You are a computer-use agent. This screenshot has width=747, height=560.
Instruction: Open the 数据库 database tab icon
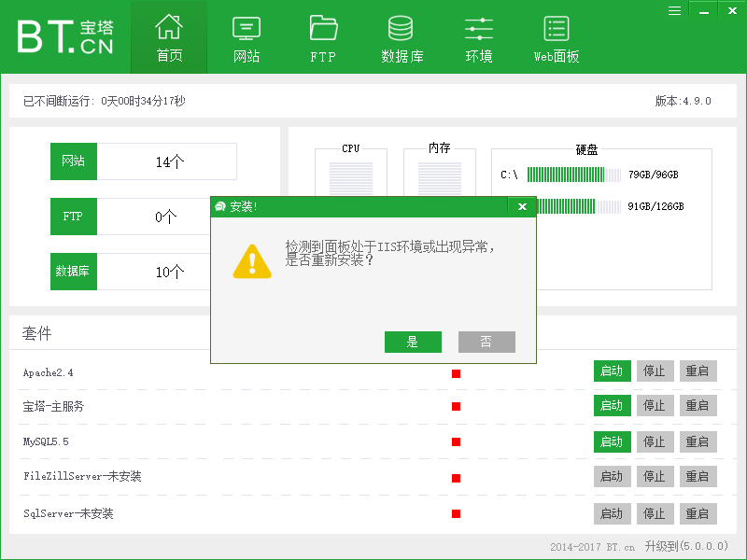tap(401, 28)
